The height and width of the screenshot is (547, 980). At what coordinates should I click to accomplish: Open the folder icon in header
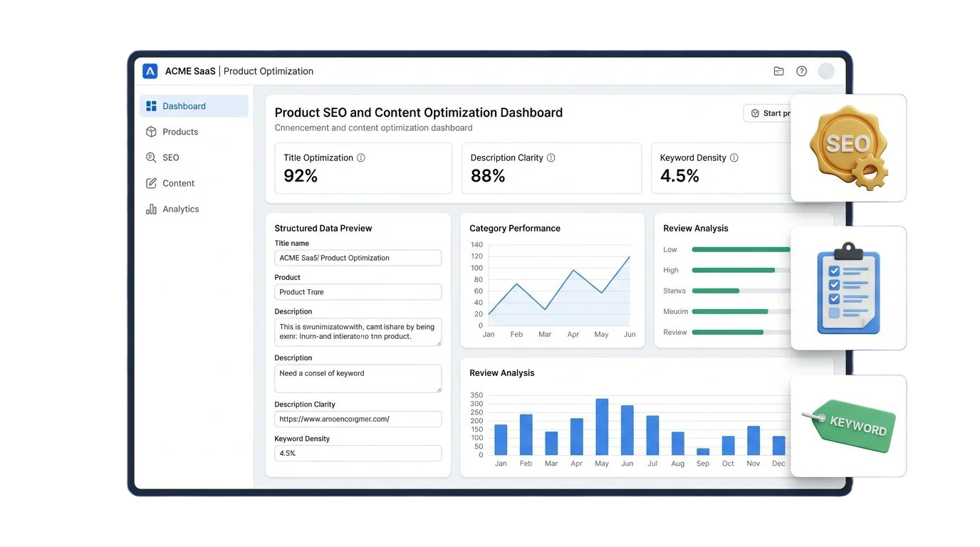coord(778,71)
